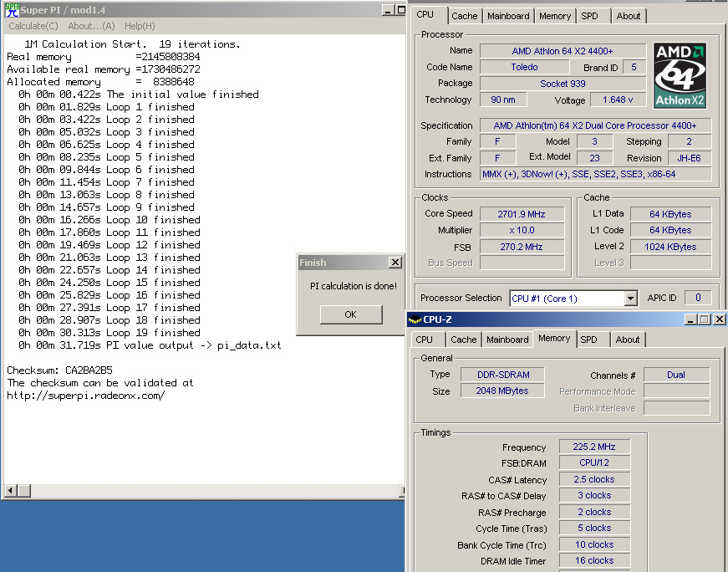Minimize the lower CPU-Z window

tap(691, 319)
